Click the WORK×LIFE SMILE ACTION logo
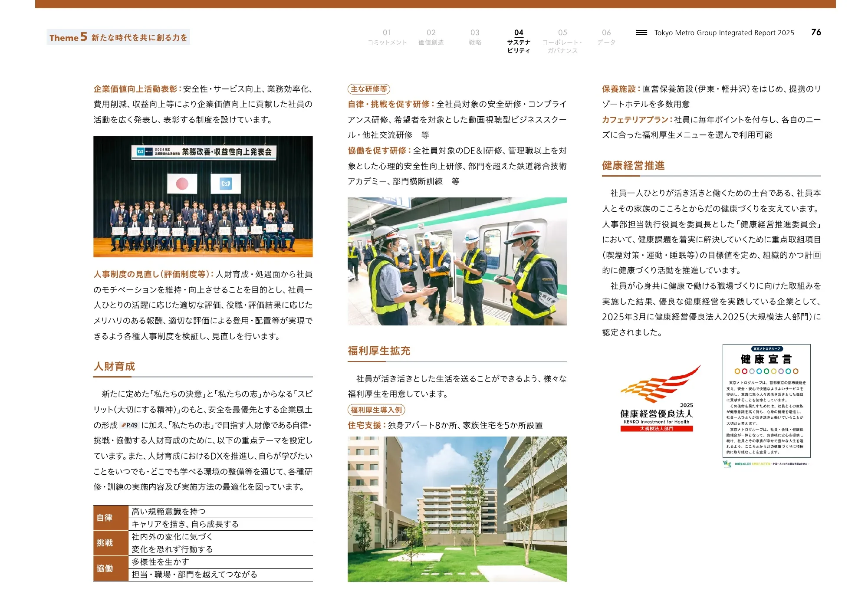Screen dimensions: 868x614 [766, 464]
